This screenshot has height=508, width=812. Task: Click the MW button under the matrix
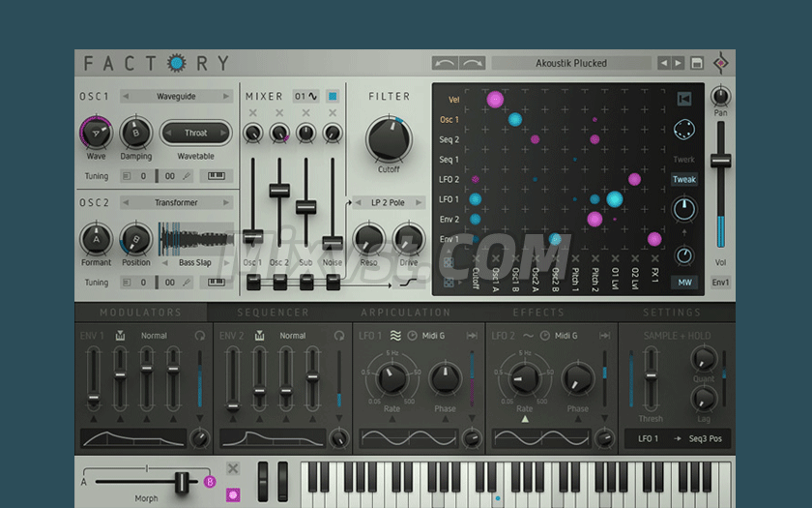point(684,283)
